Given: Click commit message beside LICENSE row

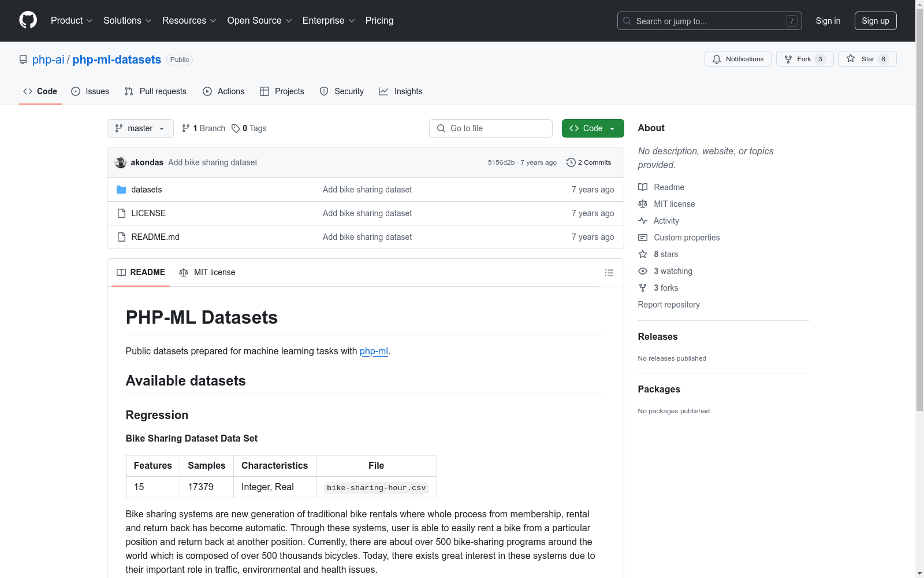Looking at the screenshot, I should point(367,213).
